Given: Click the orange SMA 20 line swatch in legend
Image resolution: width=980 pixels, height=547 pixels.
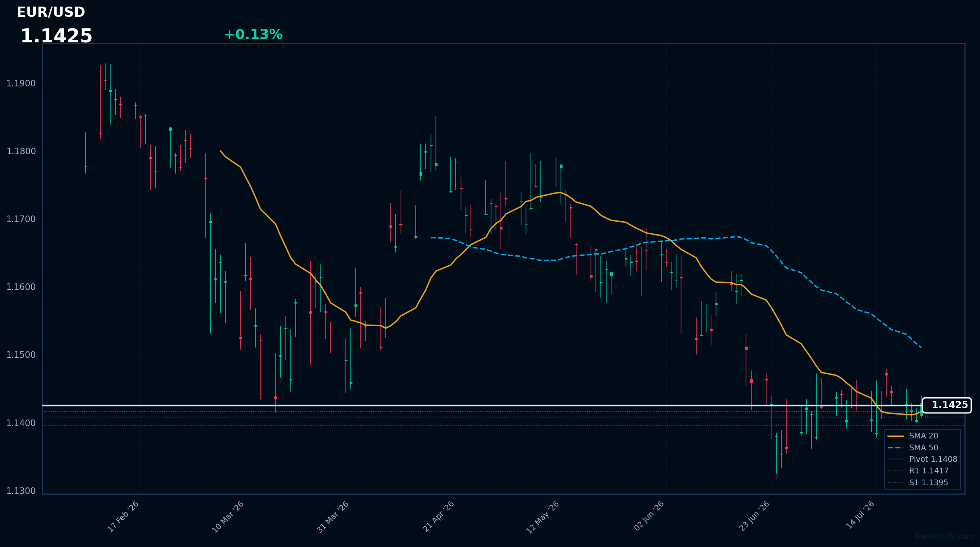Looking at the screenshot, I should 896,436.
